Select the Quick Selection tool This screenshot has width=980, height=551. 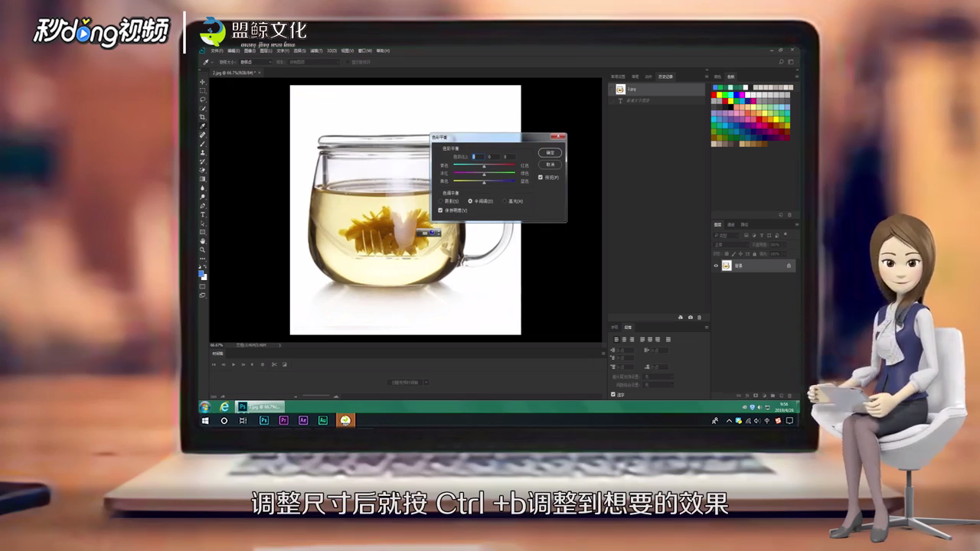point(203,109)
